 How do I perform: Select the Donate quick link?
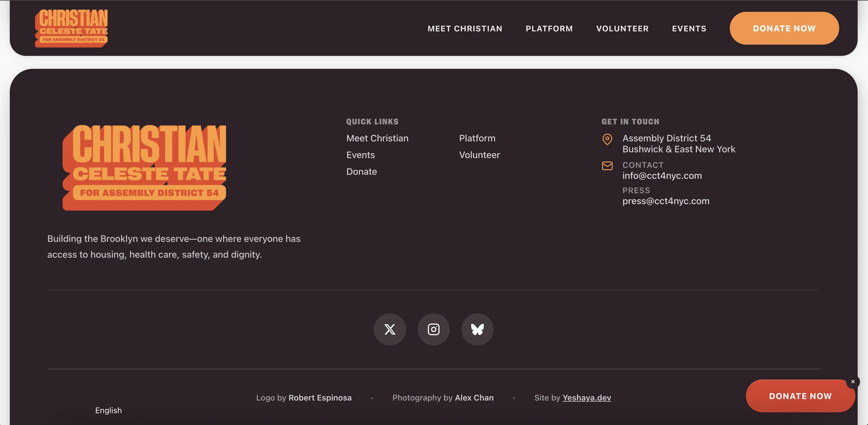pyautogui.click(x=361, y=171)
